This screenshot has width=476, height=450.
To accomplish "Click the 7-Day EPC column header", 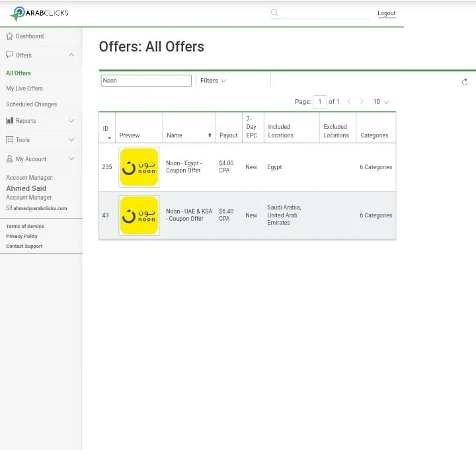I will point(251,127).
